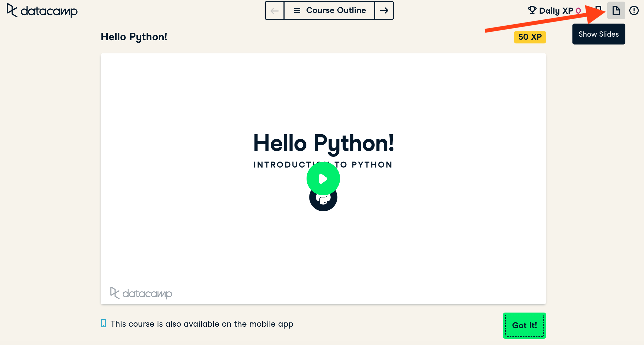Click the Hello Python! exercise title

click(x=134, y=37)
